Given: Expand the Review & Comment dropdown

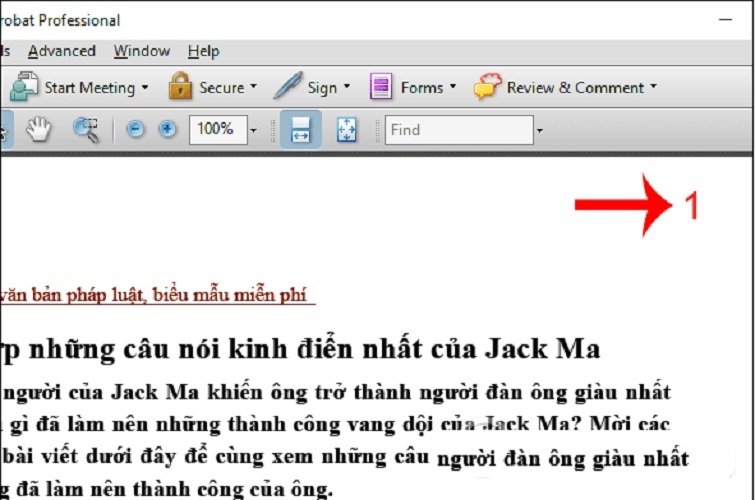Looking at the screenshot, I should (653, 87).
